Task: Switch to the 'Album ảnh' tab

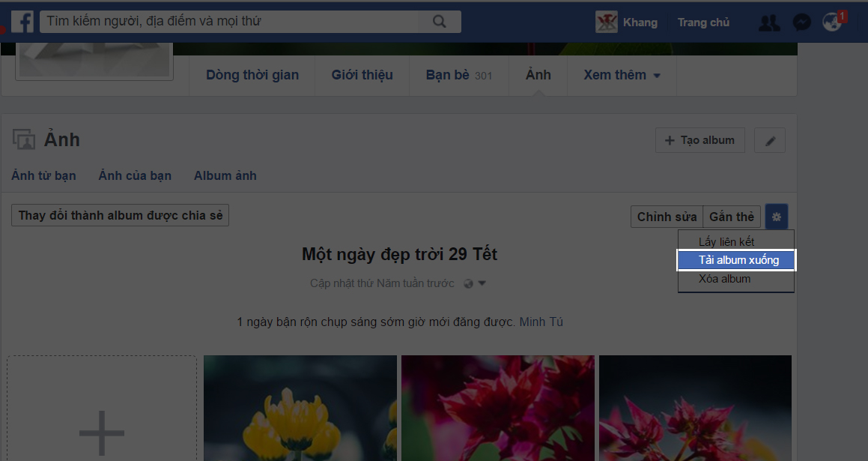Action: tap(225, 175)
